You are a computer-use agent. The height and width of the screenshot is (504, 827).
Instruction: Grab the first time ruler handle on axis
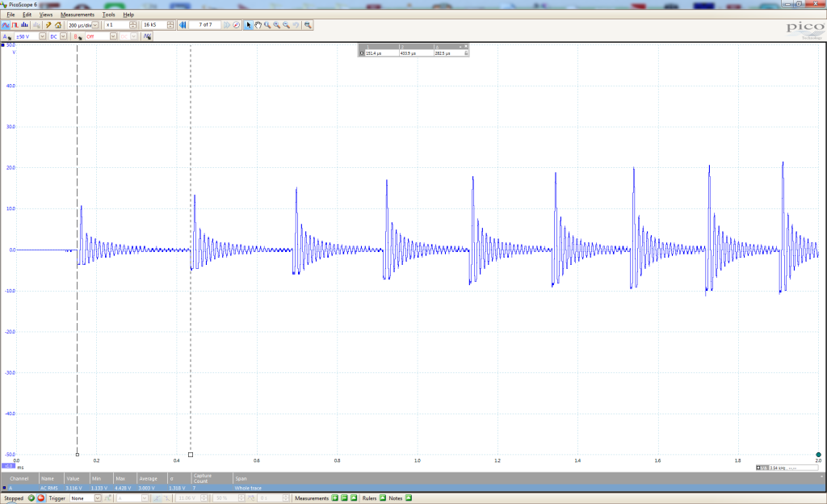[x=77, y=454]
